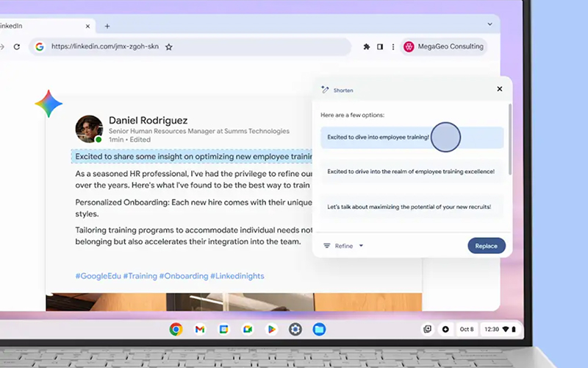This screenshot has height=368, width=588.
Task: Open Gmail from the shelf
Action: (199, 329)
